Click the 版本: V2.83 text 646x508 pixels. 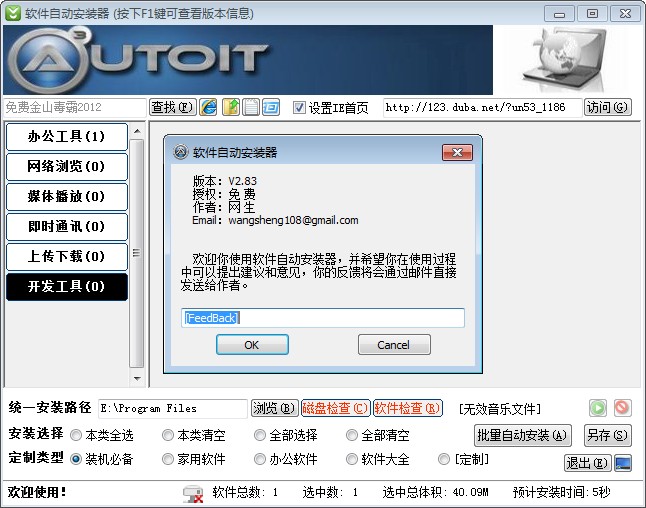tap(225, 181)
